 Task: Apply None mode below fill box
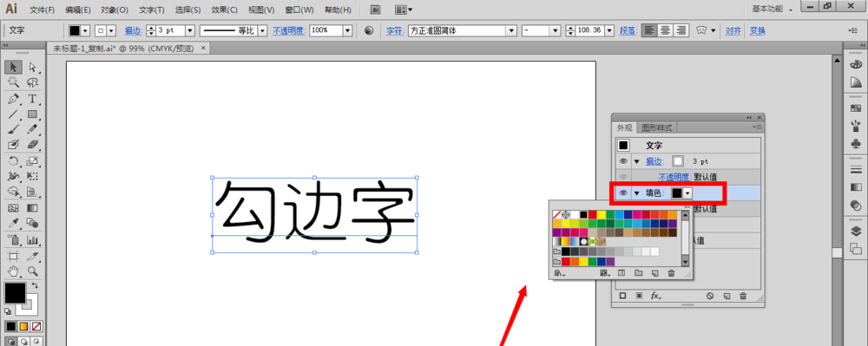(36, 326)
